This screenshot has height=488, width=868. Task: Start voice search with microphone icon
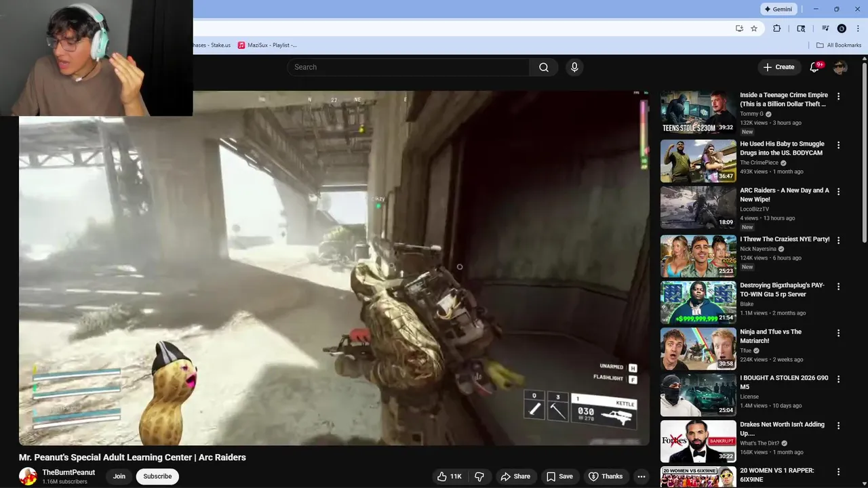coord(574,67)
